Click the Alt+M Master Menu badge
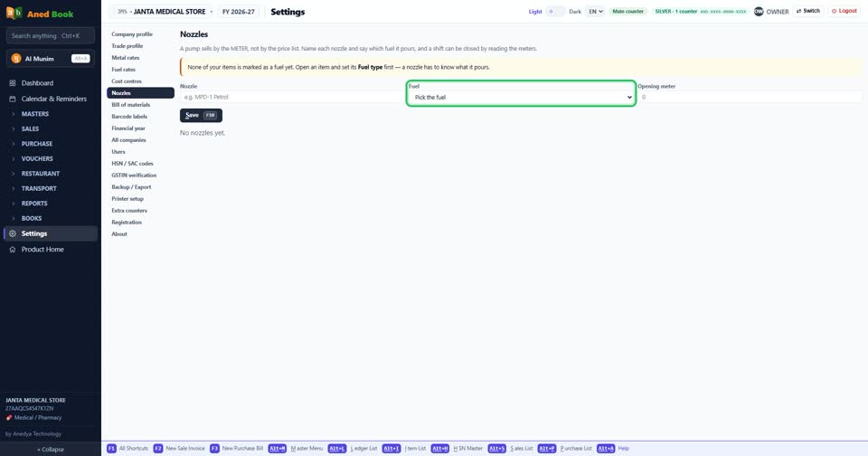 278,448
